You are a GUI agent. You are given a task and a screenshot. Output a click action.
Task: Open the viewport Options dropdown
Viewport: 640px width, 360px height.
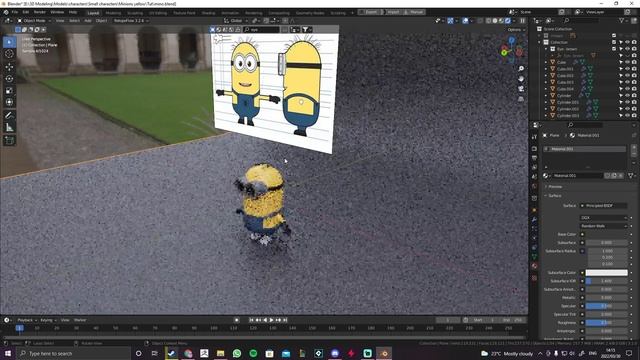tap(516, 30)
